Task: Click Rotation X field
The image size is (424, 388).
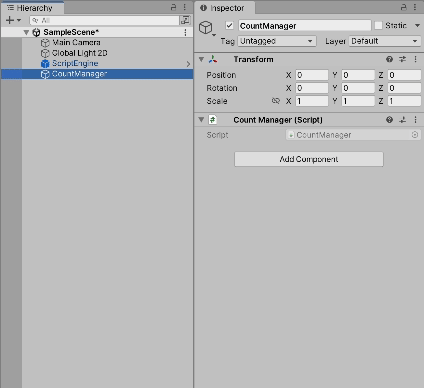Action: click(x=312, y=88)
